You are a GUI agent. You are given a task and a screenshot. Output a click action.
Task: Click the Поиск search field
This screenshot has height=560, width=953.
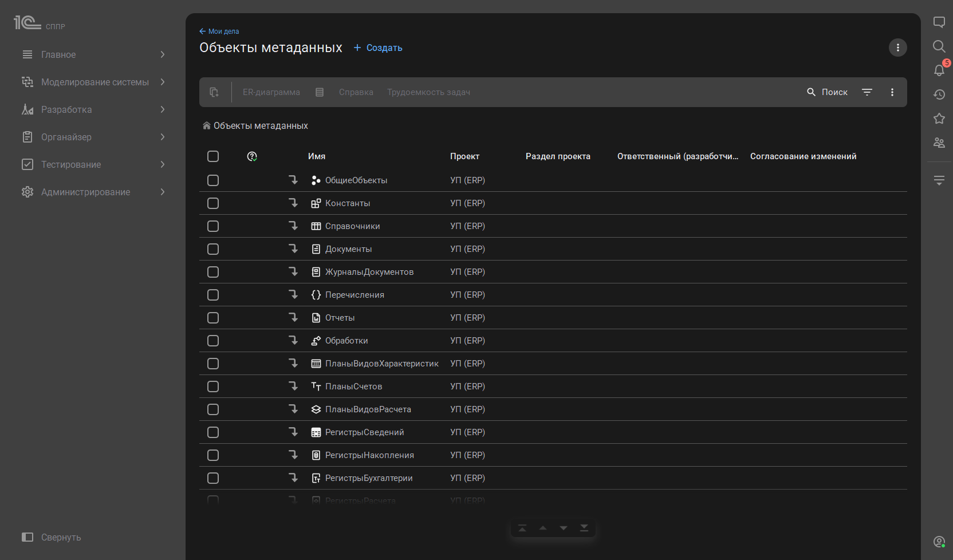(828, 92)
